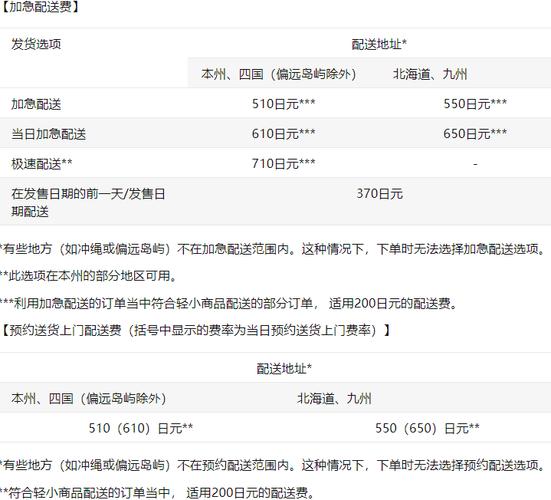Click the second table's 本州、四国（偏远岛屿除外） header above 510（610）日元**
The image size is (551, 500).
[89, 399]
